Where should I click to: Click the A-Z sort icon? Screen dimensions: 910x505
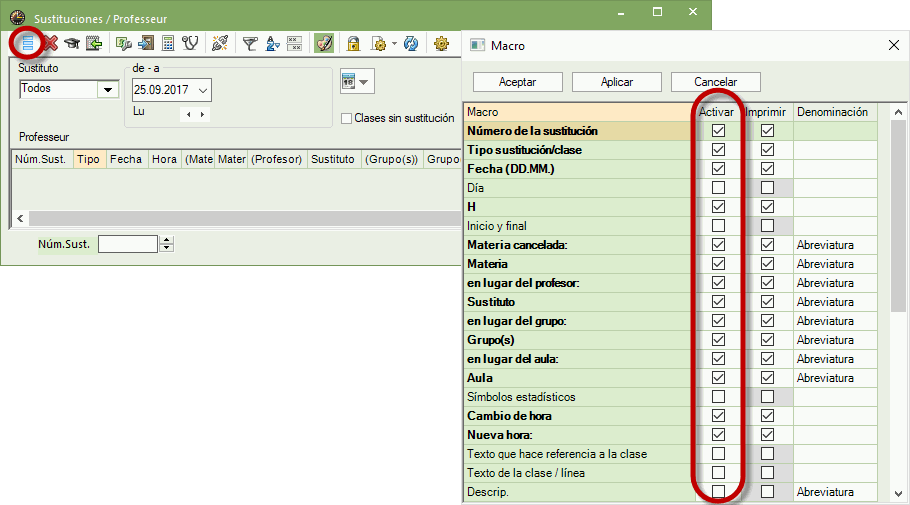pos(272,44)
